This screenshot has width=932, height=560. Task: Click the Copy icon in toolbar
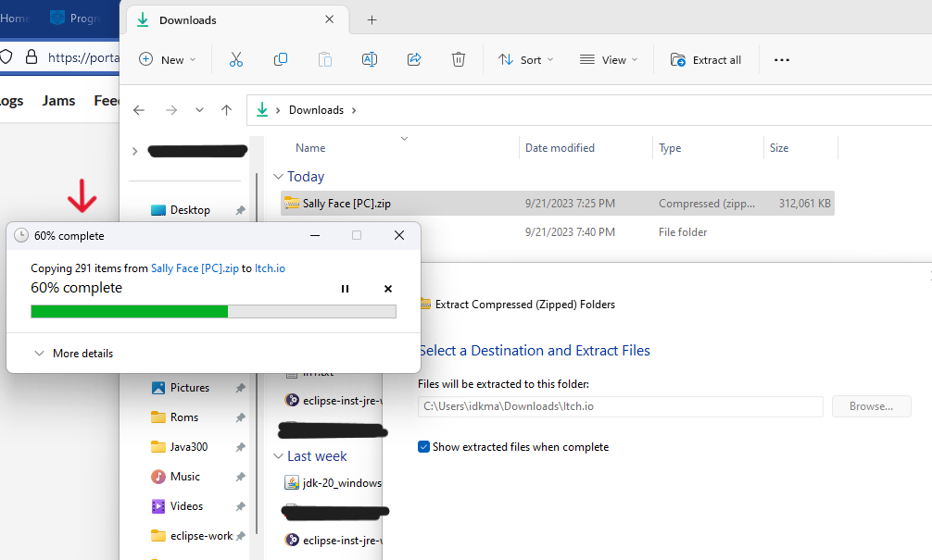click(x=281, y=59)
